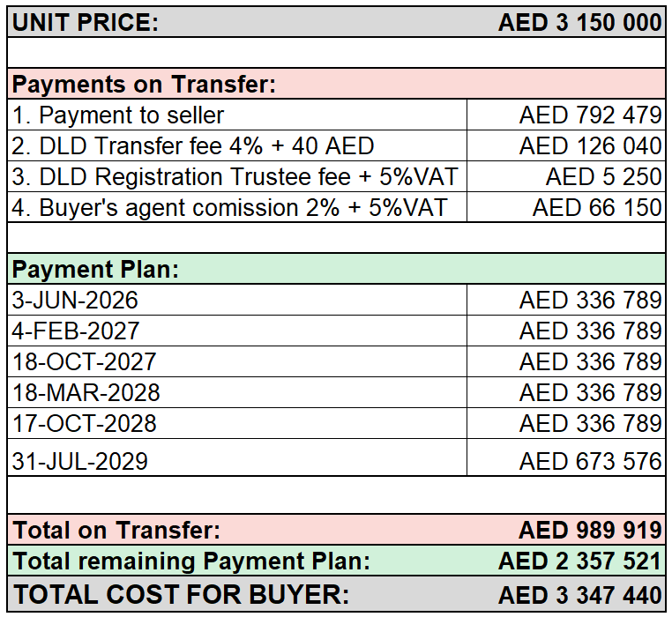
Task: Click the Total on Transfer label
Action: click(x=116, y=530)
